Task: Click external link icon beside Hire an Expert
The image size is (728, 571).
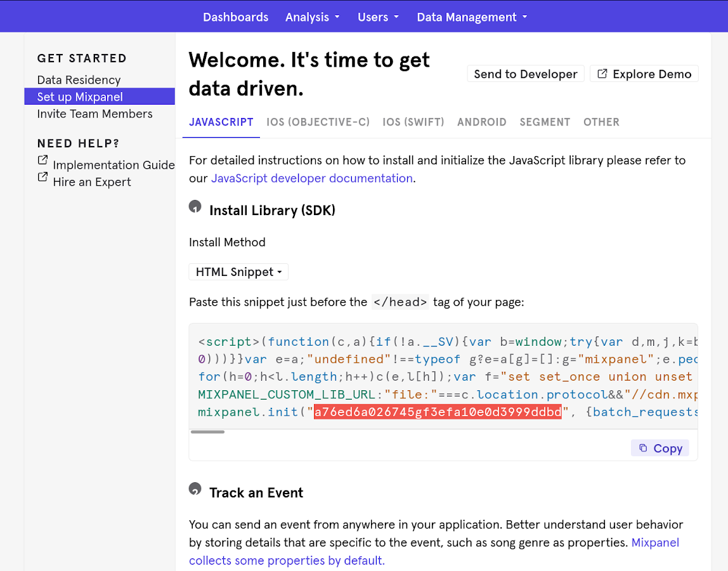Action: (42, 178)
